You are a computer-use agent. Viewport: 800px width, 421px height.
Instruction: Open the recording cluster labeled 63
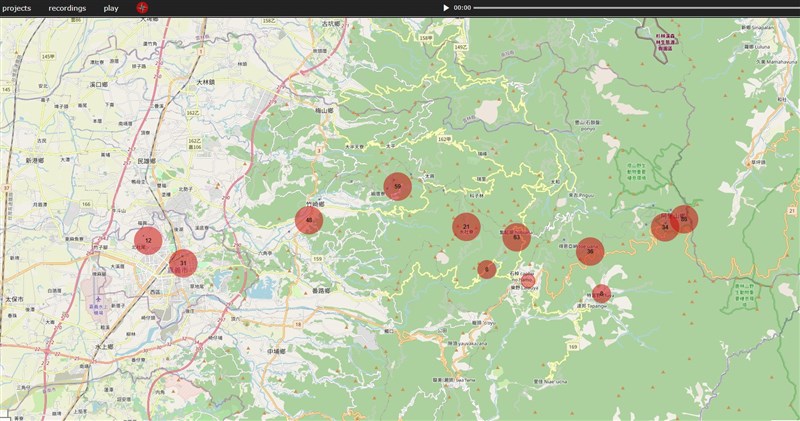516,237
